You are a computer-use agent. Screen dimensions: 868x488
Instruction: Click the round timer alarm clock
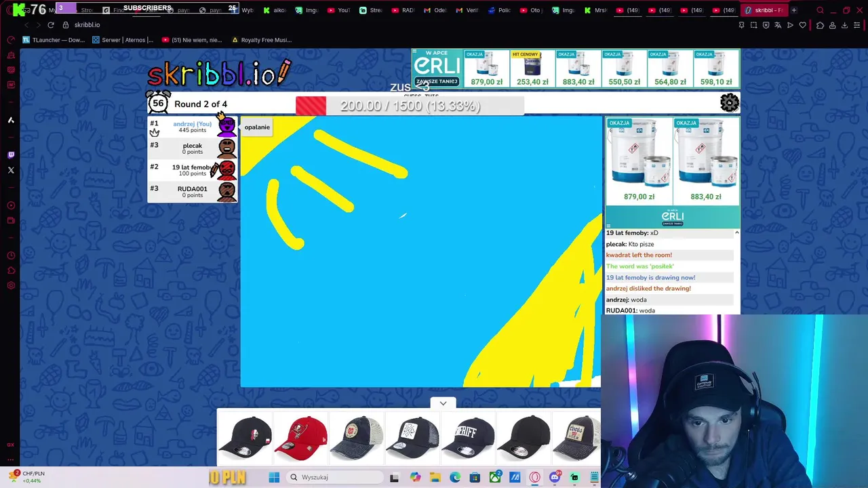click(x=159, y=103)
